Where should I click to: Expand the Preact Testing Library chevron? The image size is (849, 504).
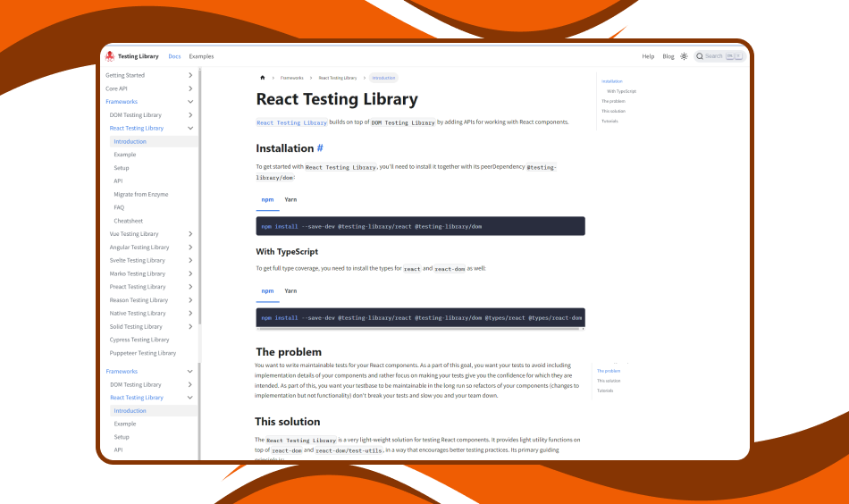(x=190, y=287)
